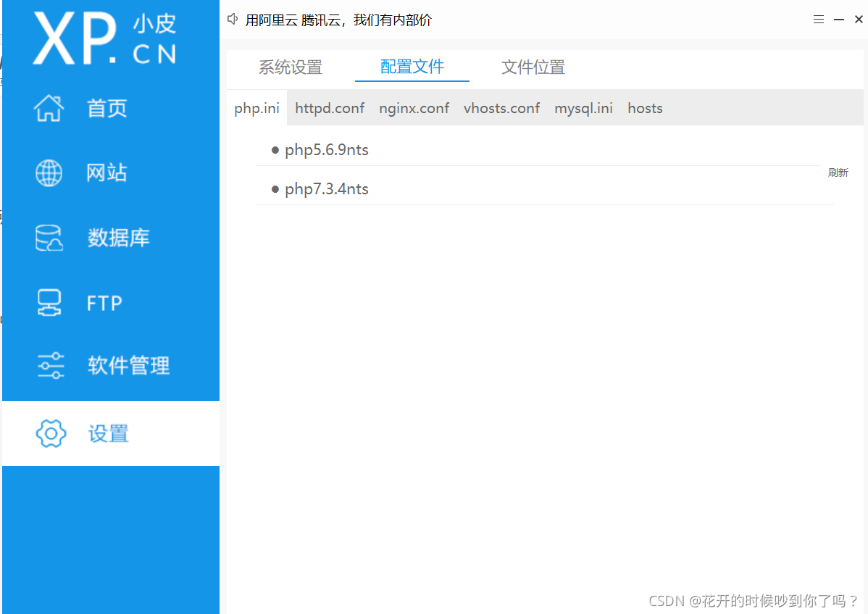The image size is (868, 614).
Task: Select the hosts sub-tab
Action: coord(645,108)
